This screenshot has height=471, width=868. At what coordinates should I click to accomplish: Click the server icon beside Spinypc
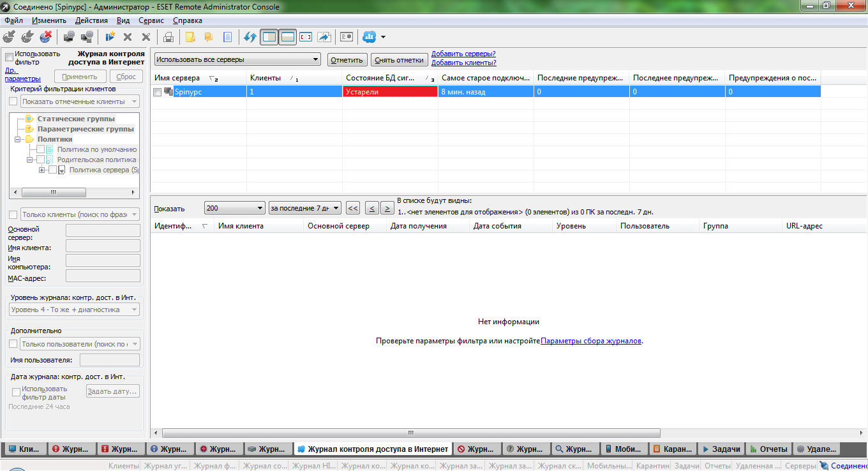click(x=168, y=92)
